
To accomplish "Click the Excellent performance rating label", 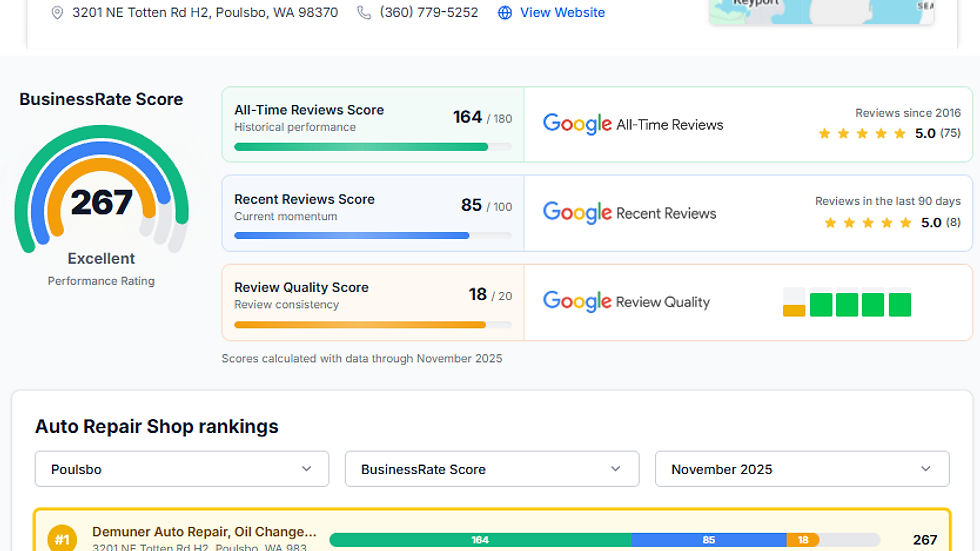I will (x=101, y=259).
